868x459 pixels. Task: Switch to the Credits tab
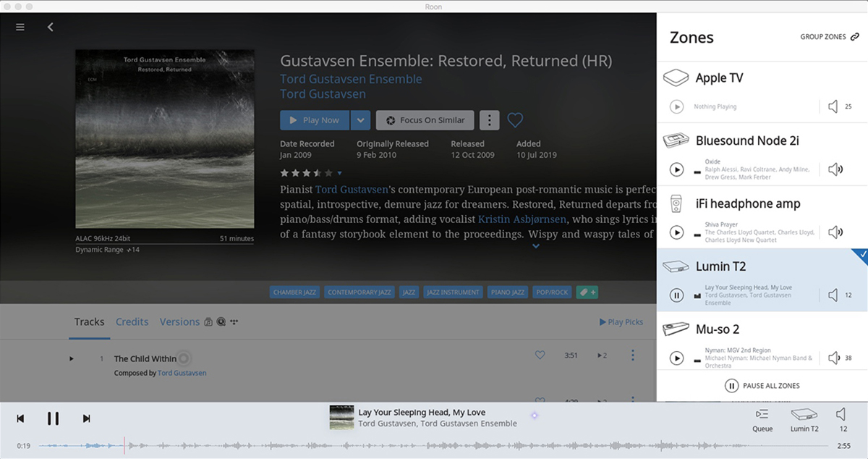pos(132,322)
